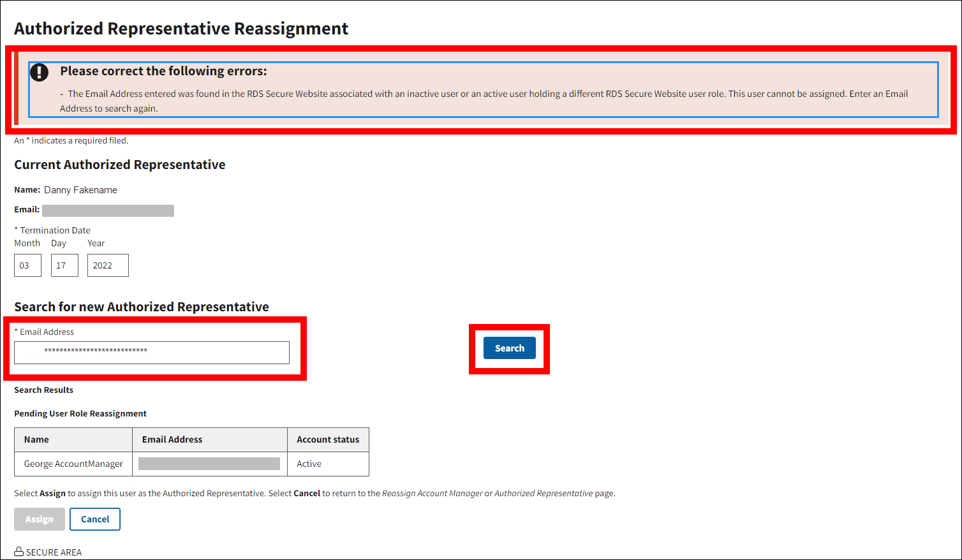Screen dimensions: 962x560
Task: Click the Name column header
Action: [x=36, y=439]
